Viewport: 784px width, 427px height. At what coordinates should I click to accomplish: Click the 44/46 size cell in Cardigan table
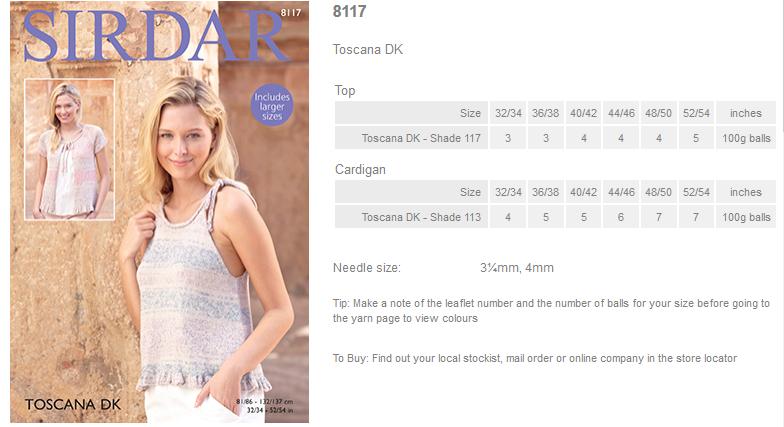pos(621,192)
